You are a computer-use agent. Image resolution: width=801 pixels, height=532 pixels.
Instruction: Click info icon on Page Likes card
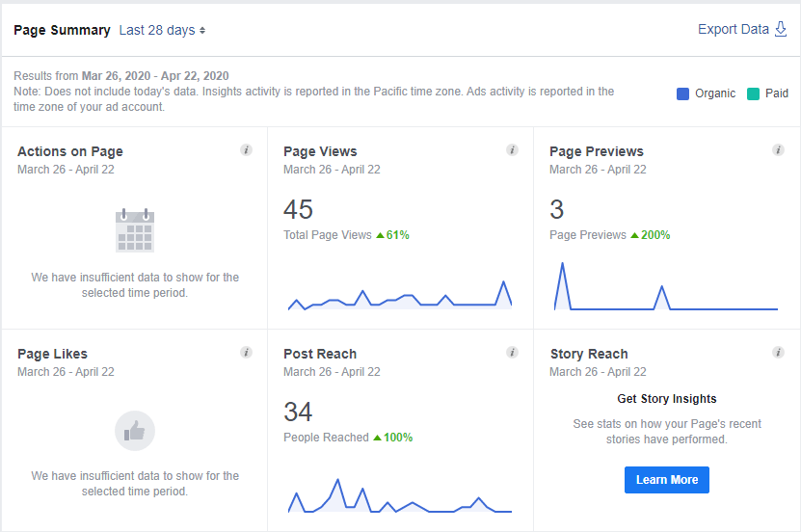coord(246,353)
